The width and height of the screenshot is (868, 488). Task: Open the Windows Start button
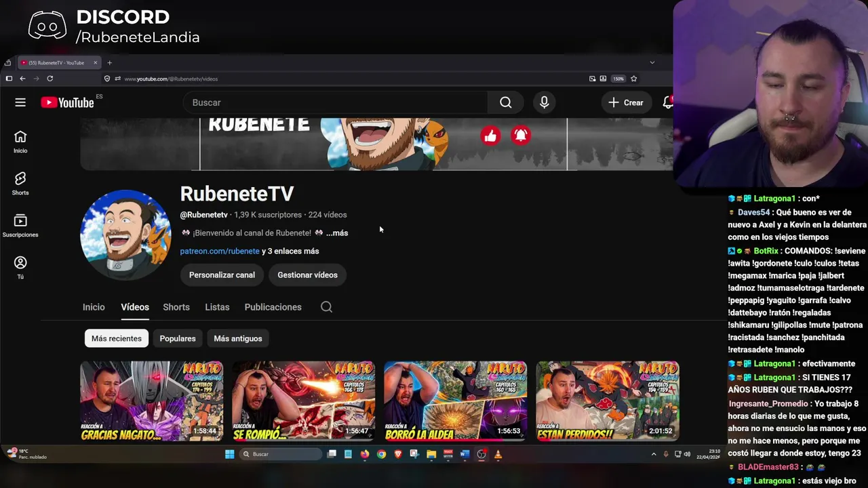[229, 454]
